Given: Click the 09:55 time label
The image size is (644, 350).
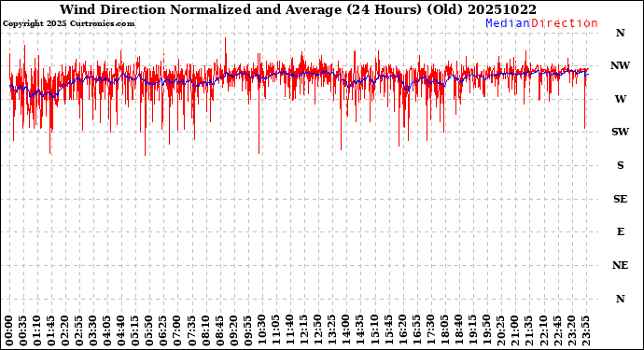Looking at the screenshot, I should [247, 330].
